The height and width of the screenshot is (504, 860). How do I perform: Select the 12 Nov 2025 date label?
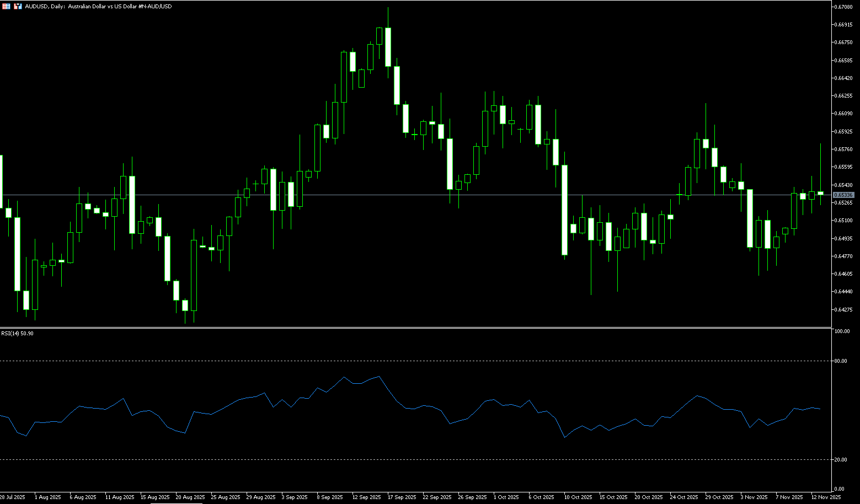pos(826,497)
